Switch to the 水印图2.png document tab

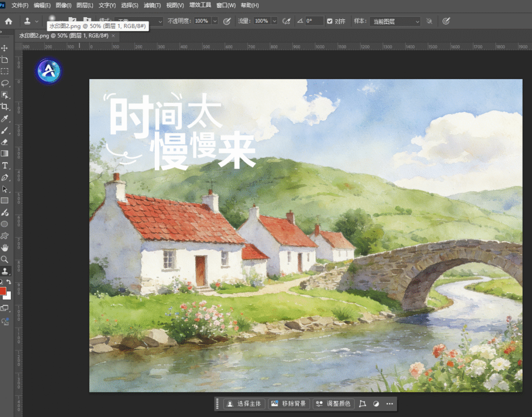[64, 36]
